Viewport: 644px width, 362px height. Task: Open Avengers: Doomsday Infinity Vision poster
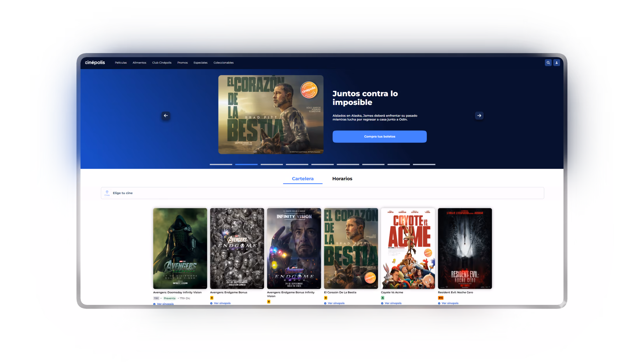tap(180, 248)
